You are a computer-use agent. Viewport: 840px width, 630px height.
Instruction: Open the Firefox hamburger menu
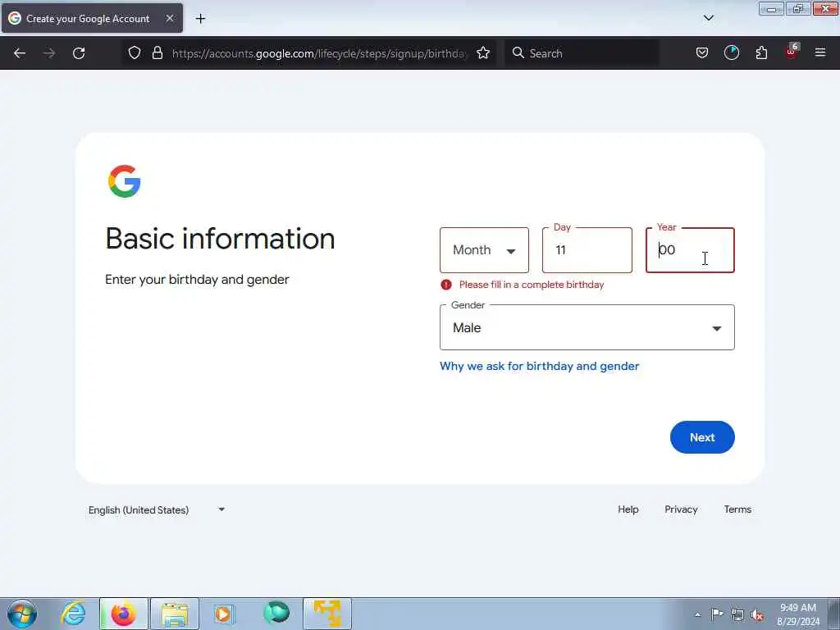click(x=820, y=53)
